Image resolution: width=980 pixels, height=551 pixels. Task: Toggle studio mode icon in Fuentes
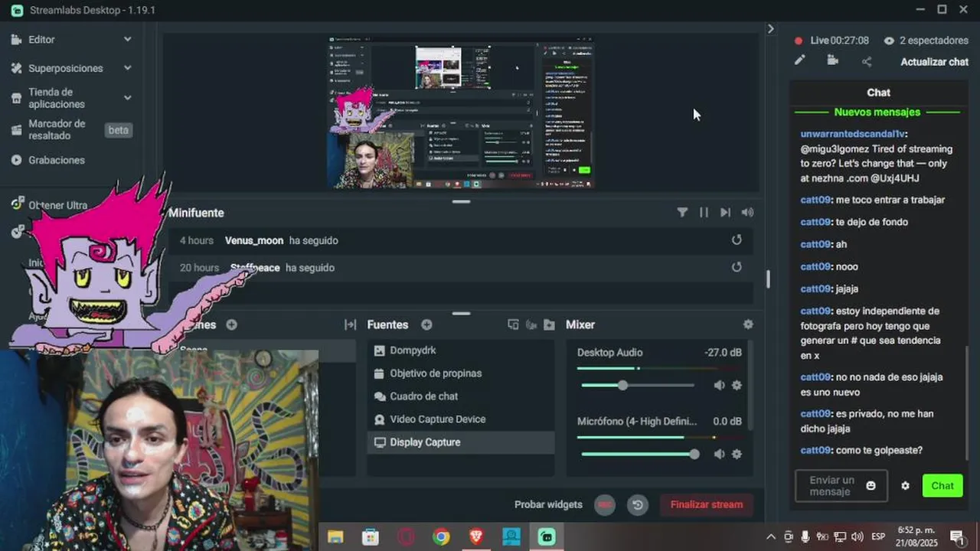tap(531, 324)
